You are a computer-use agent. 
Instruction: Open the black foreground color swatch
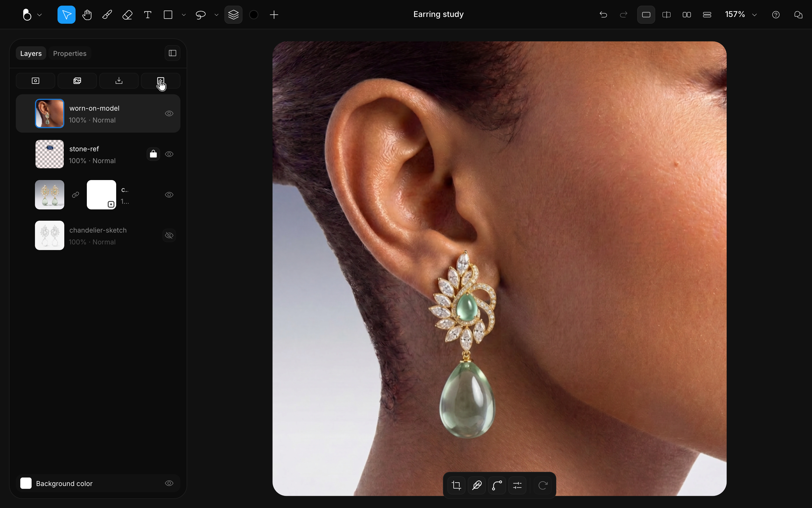click(254, 15)
